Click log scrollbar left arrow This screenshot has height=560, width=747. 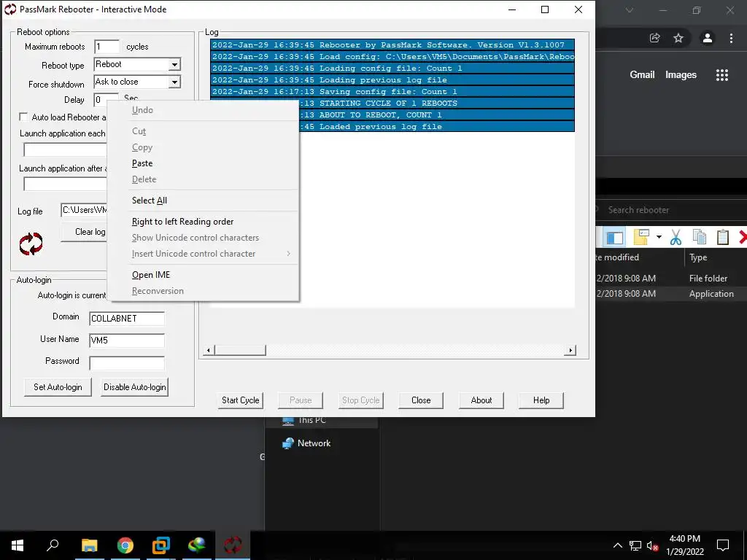click(x=208, y=351)
